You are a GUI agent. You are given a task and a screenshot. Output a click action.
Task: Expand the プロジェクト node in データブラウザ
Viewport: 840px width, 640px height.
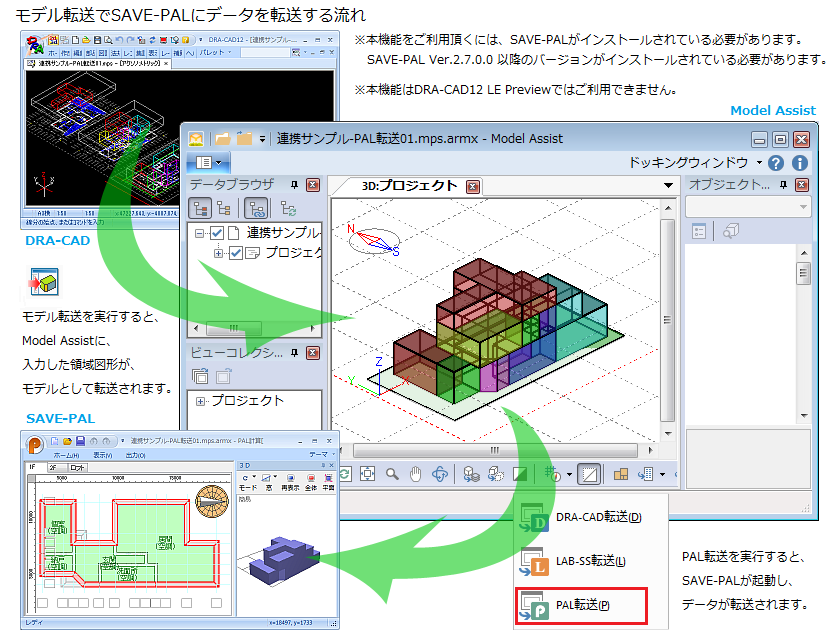coord(218,253)
